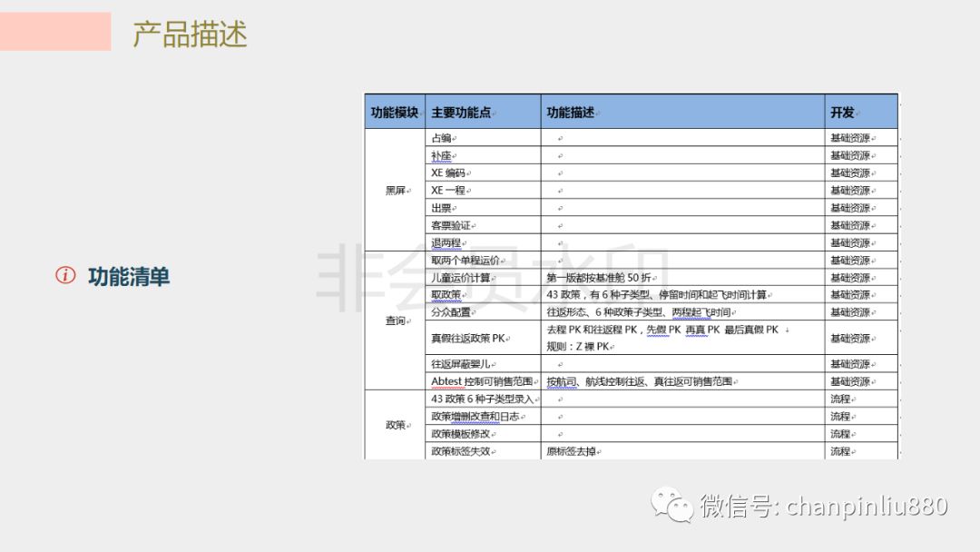980x552 pixels.
Task: Click 基础资源 in the 退两程 row
Action: click(x=850, y=242)
